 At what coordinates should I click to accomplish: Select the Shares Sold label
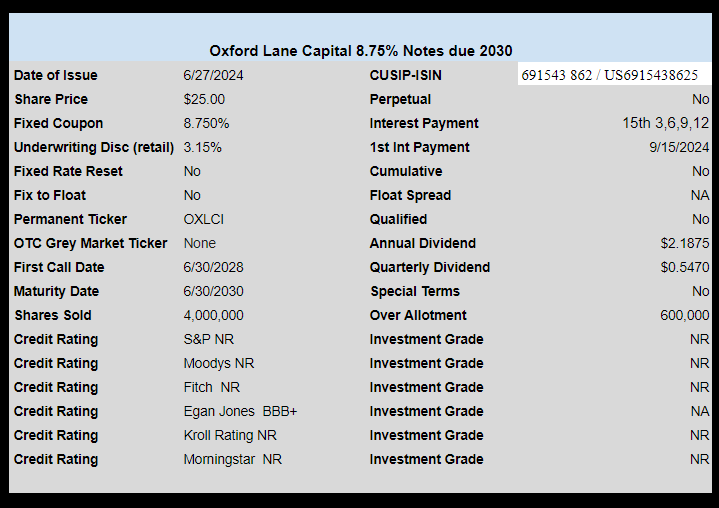click(x=53, y=315)
